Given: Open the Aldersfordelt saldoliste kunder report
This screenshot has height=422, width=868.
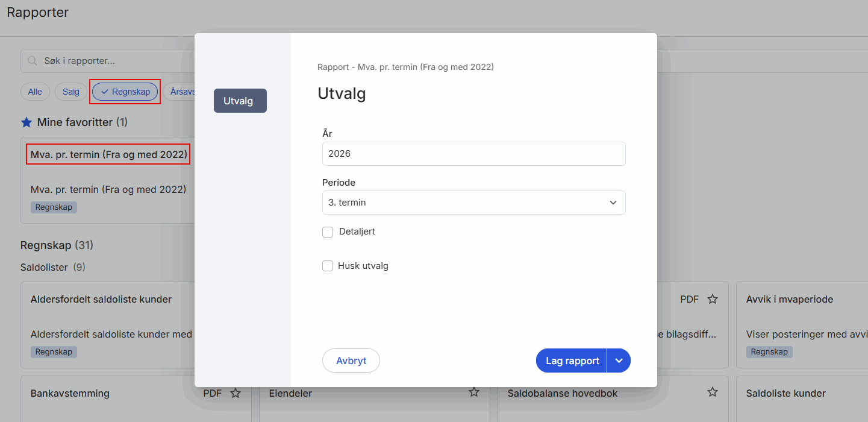Looking at the screenshot, I should tap(101, 299).
